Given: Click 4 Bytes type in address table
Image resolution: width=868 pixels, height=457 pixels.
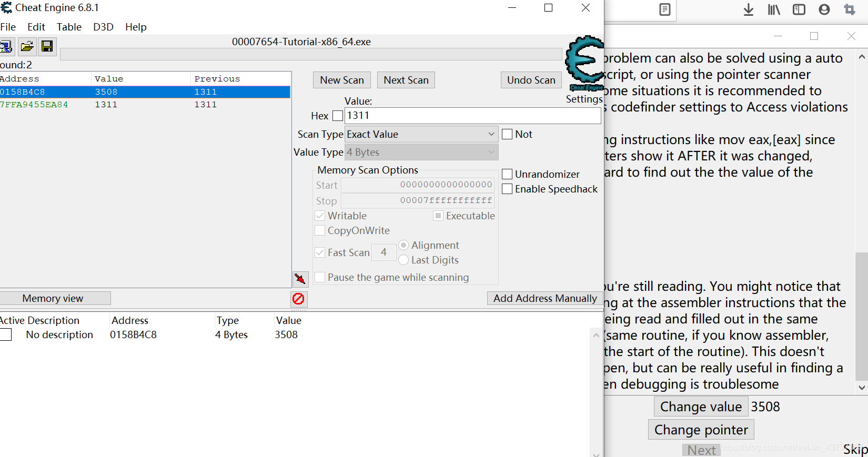Looking at the screenshot, I should (x=231, y=334).
